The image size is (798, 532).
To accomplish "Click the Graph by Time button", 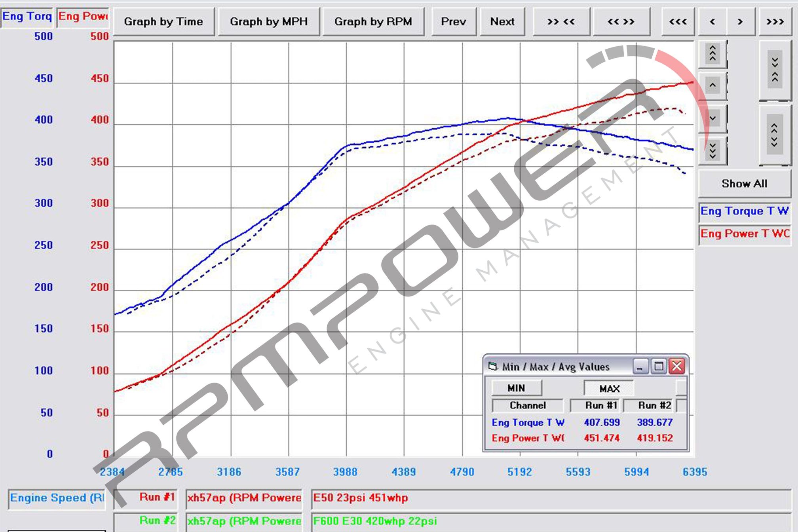I will tap(163, 21).
